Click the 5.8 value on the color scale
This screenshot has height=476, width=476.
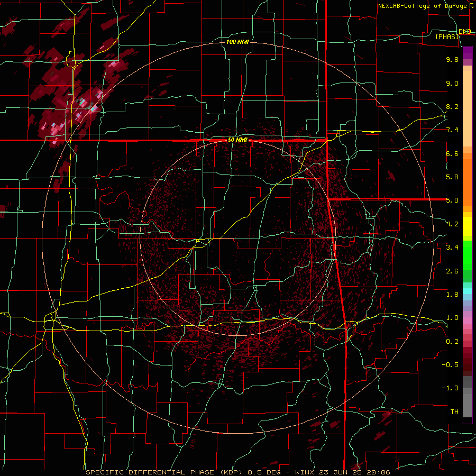pos(452,177)
